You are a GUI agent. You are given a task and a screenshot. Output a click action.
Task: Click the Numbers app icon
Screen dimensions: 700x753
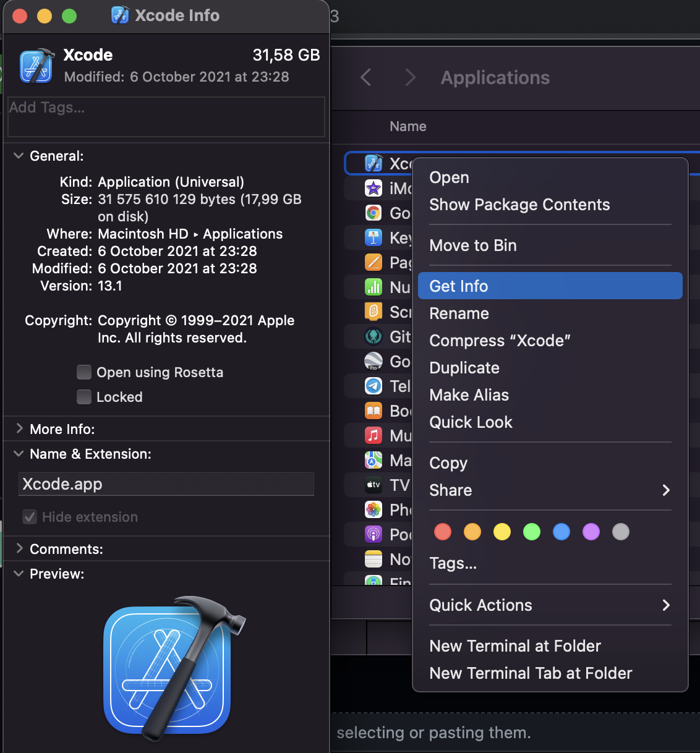click(x=373, y=287)
